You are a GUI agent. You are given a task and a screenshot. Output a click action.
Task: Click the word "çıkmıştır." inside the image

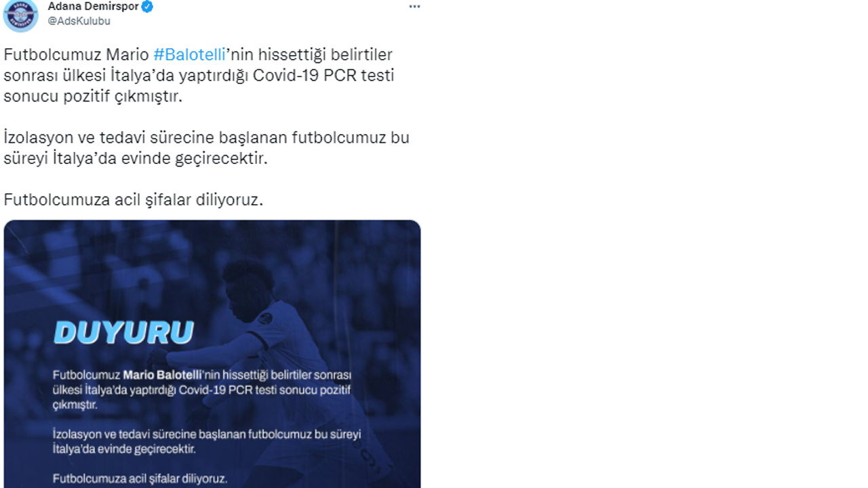(x=75, y=405)
